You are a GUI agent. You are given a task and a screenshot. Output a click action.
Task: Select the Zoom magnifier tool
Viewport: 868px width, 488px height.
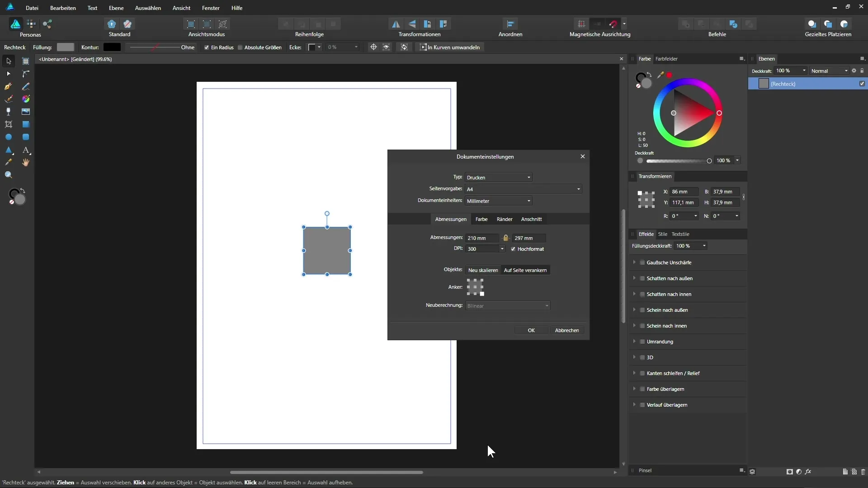point(9,175)
